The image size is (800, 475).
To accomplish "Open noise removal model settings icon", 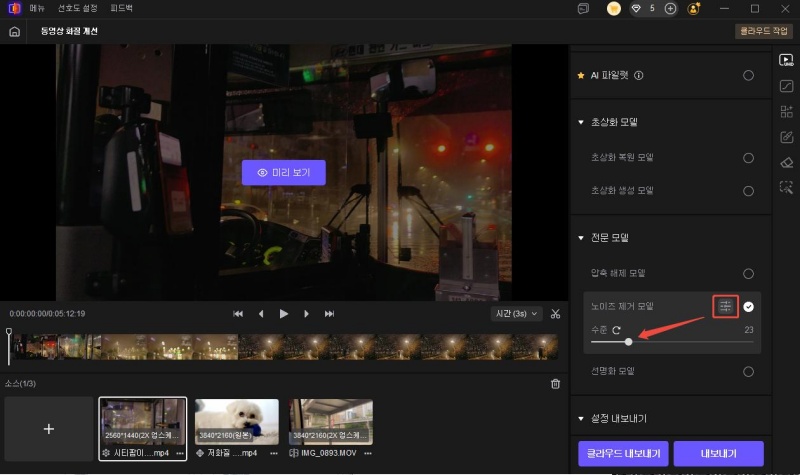I will click(726, 306).
